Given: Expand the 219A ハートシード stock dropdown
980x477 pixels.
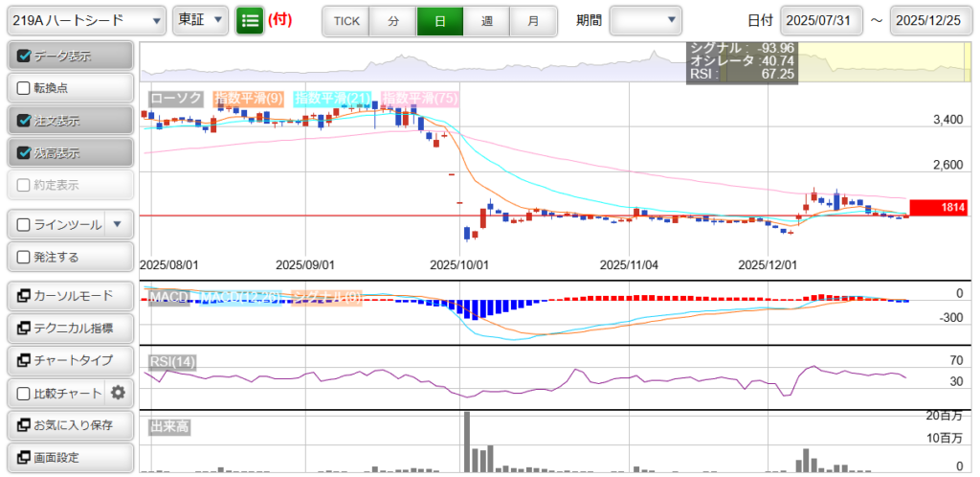Looking at the screenshot, I should 84,20.
